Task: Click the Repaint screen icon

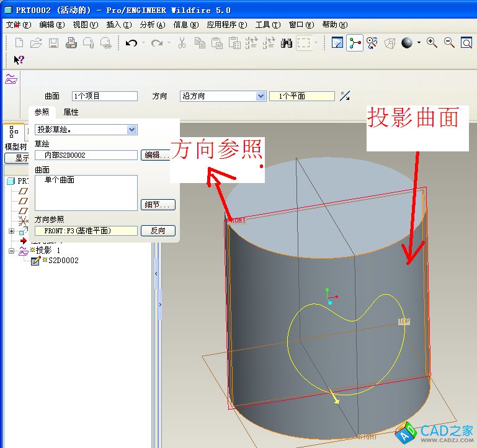Action: click(x=337, y=43)
